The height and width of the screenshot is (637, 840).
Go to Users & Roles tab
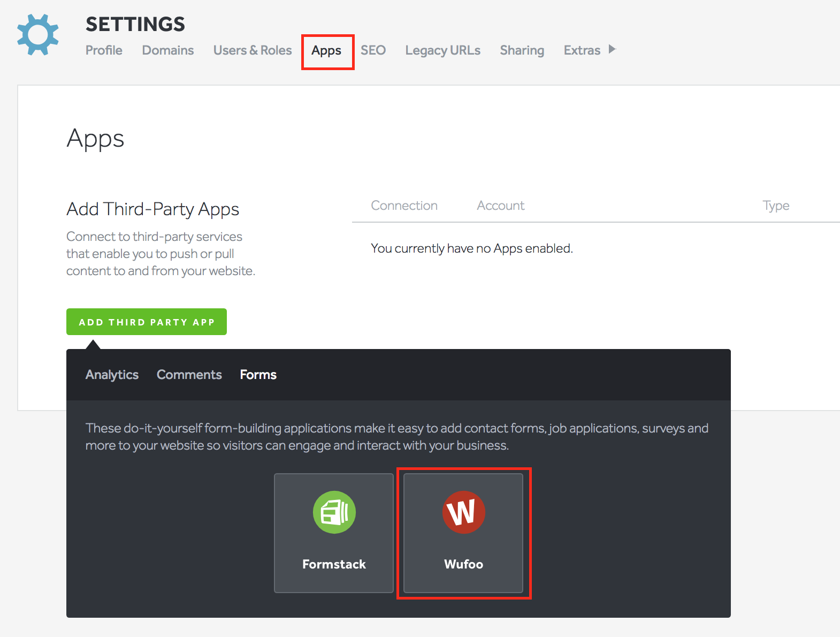(x=252, y=50)
